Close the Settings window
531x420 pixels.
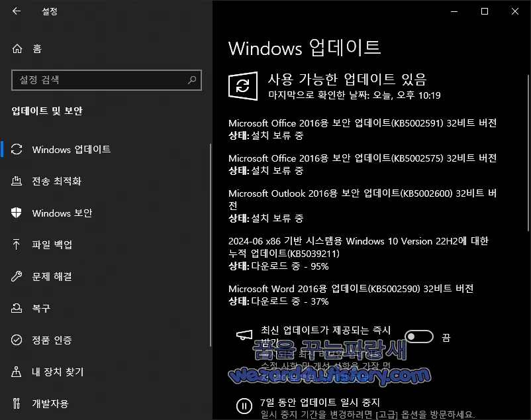[x=515, y=11]
